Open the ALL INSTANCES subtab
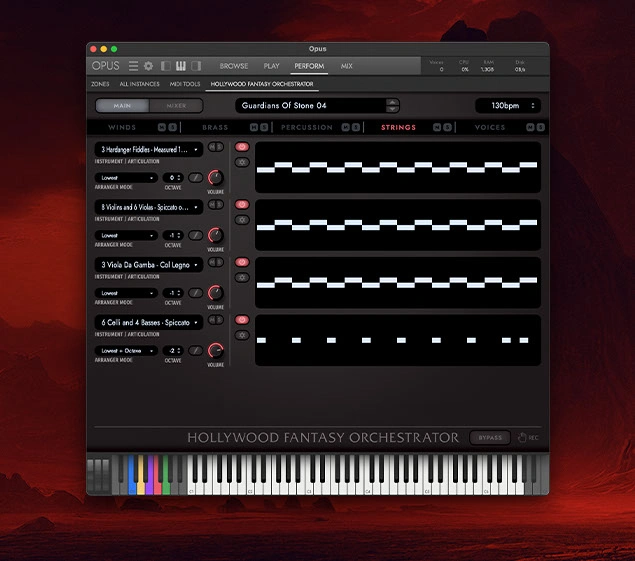The image size is (635, 561). (139, 84)
